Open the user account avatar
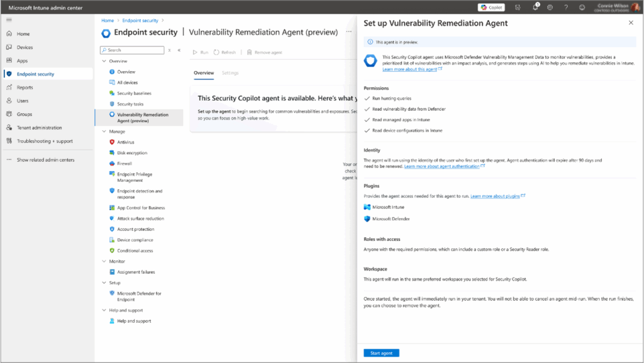 point(635,8)
